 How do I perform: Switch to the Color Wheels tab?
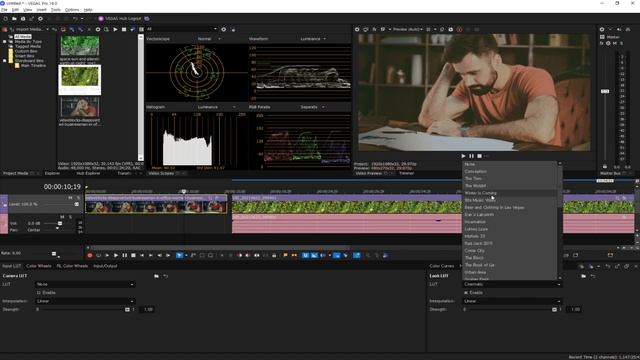click(x=39, y=266)
